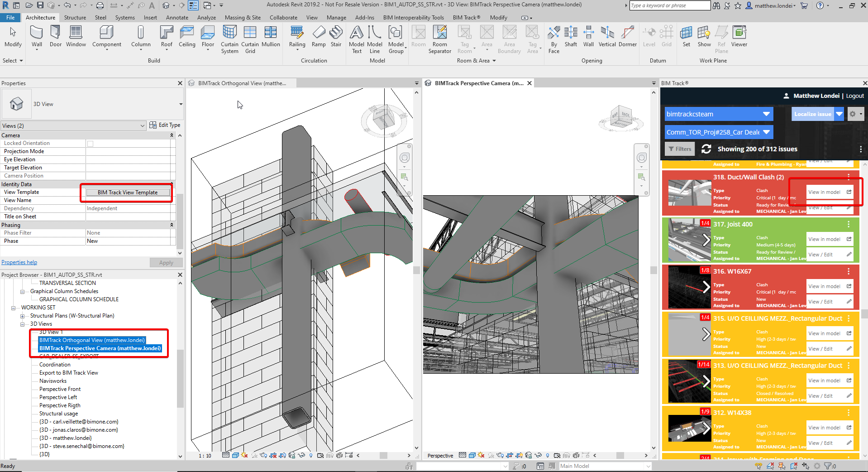Open the Systems ribbon tab
The width and height of the screenshot is (868, 472).
125,18
